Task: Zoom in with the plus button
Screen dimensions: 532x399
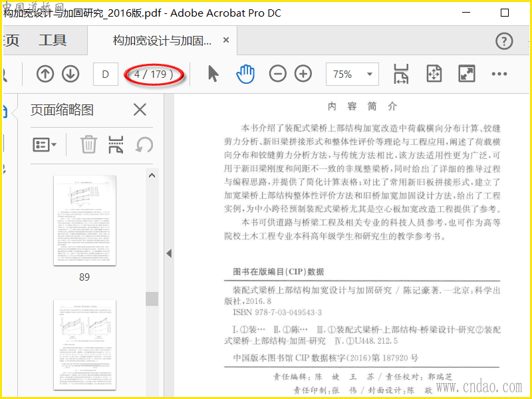Action: pos(303,74)
